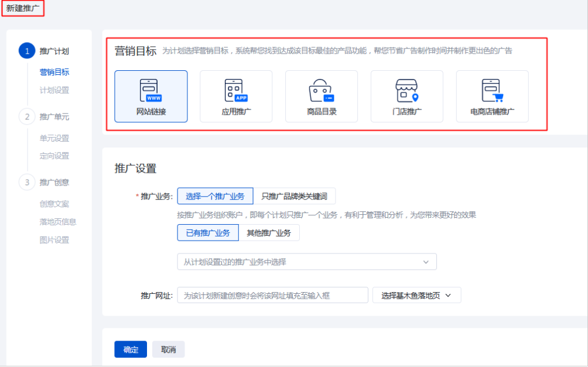This screenshot has height=367, width=588.
Task: Click the 营销目标 section heading
Action: (135, 50)
